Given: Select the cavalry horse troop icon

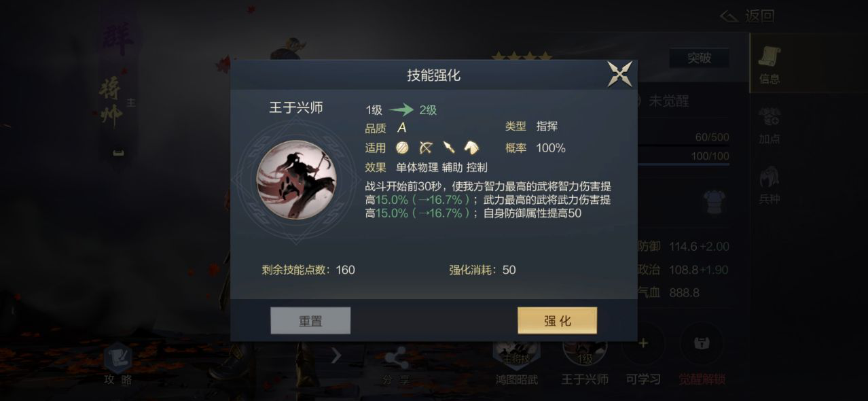Looking at the screenshot, I should [471, 147].
